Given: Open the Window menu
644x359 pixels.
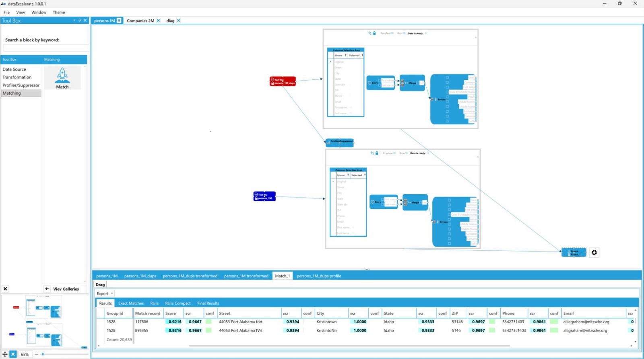Looking at the screenshot, I should (39, 12).
